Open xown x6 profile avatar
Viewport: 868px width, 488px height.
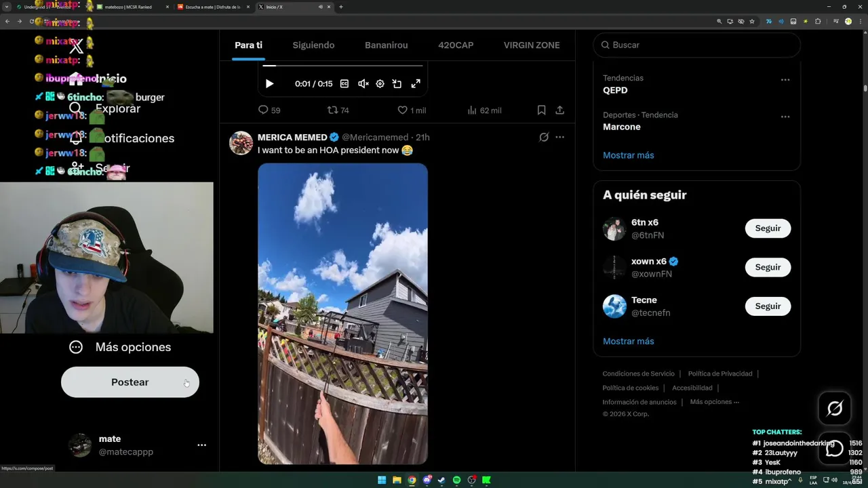tap(614, 267)
